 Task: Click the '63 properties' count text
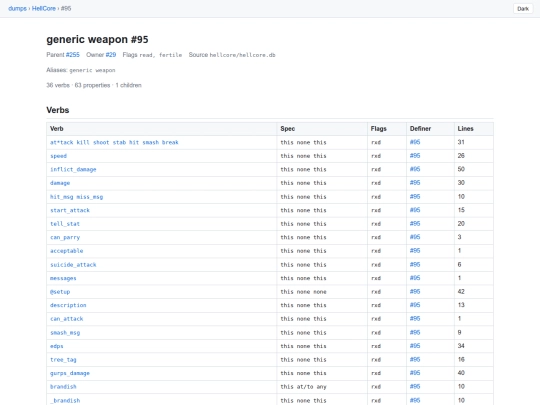92,85
